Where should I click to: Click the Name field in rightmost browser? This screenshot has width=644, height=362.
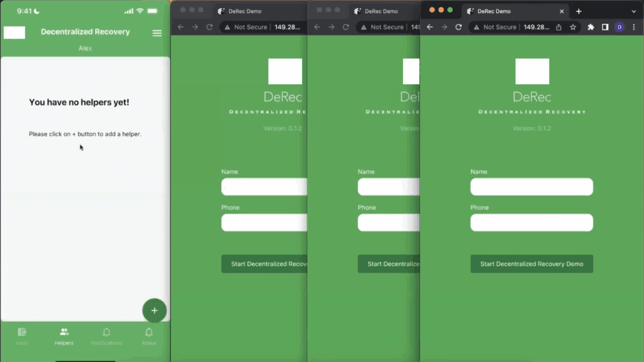tap(531, 187)
